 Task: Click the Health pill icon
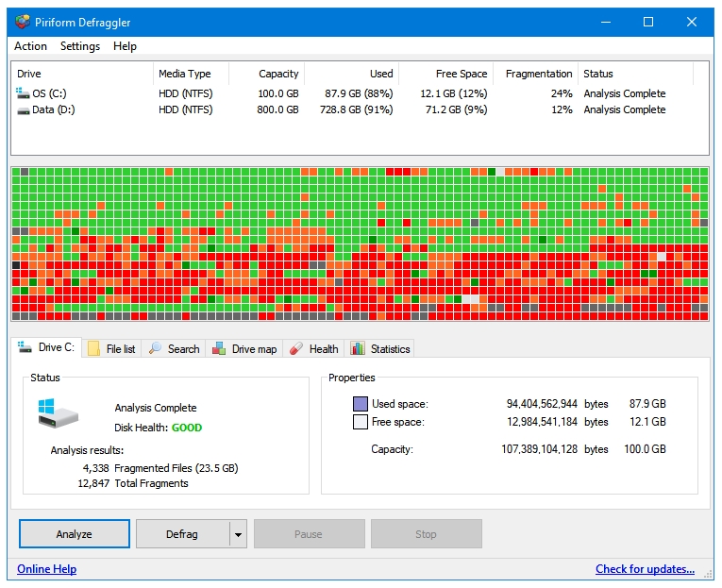296,348
